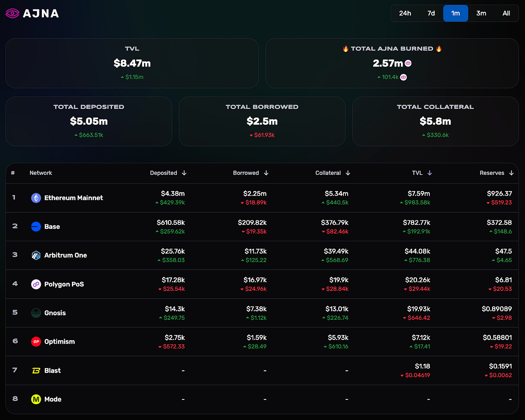Open the Mode network name

(53, 399)
